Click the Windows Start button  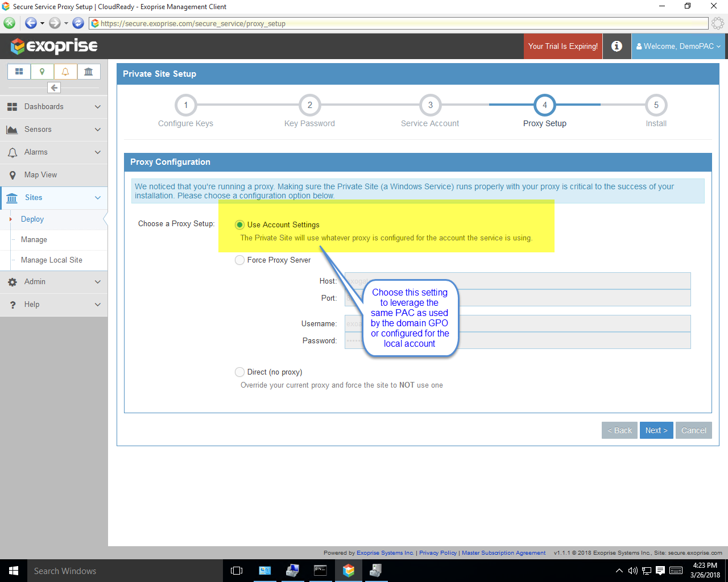coord(14,571)
